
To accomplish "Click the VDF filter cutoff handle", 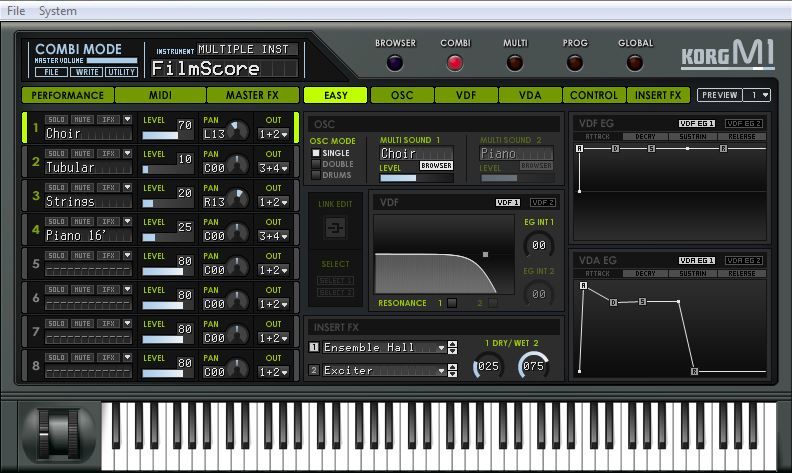I will pyautogui.click(x=485, y=255).
